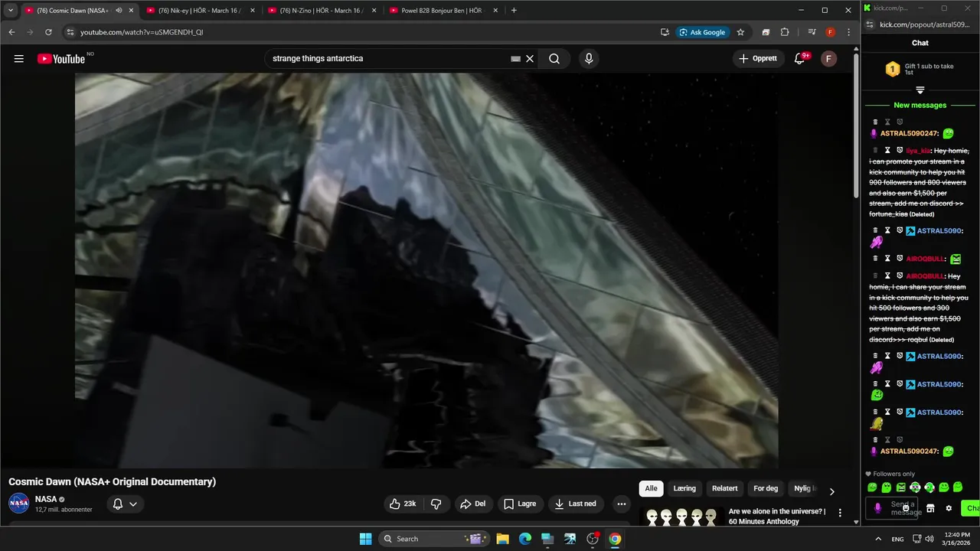This screenshot has width=980, height=551.
Task: Select the Alle filter chip
Action: (x=651, y=488)
